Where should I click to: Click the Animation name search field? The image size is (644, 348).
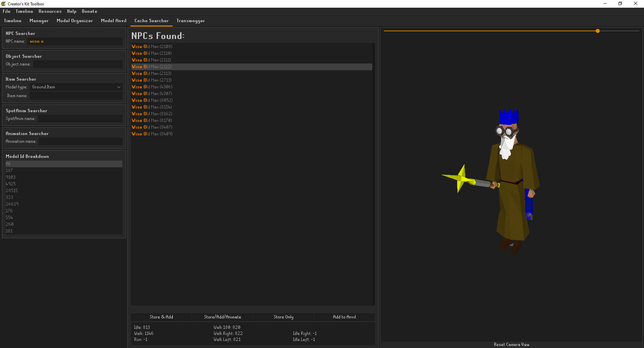(x=80, y=141)
